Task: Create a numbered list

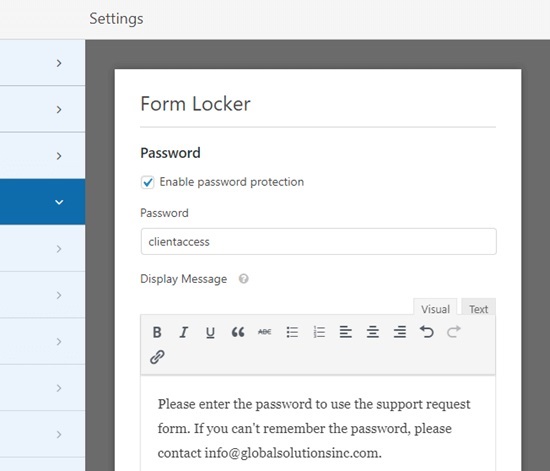Action: click(319, 332)
